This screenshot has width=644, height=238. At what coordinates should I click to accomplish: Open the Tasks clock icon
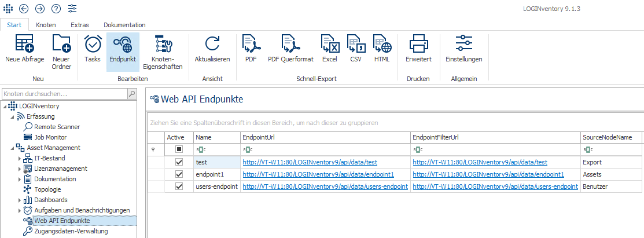point(93,44)
